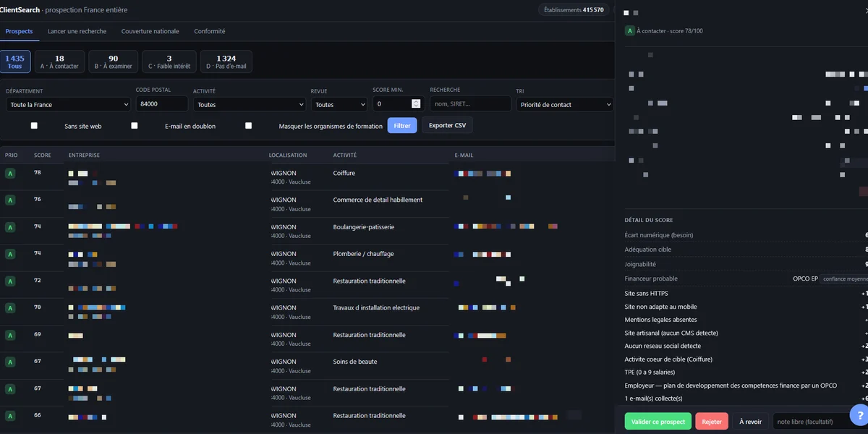
Task: Click the A badge beside 'À contacter - score 78/100'
Action: (x=630, y=31)
